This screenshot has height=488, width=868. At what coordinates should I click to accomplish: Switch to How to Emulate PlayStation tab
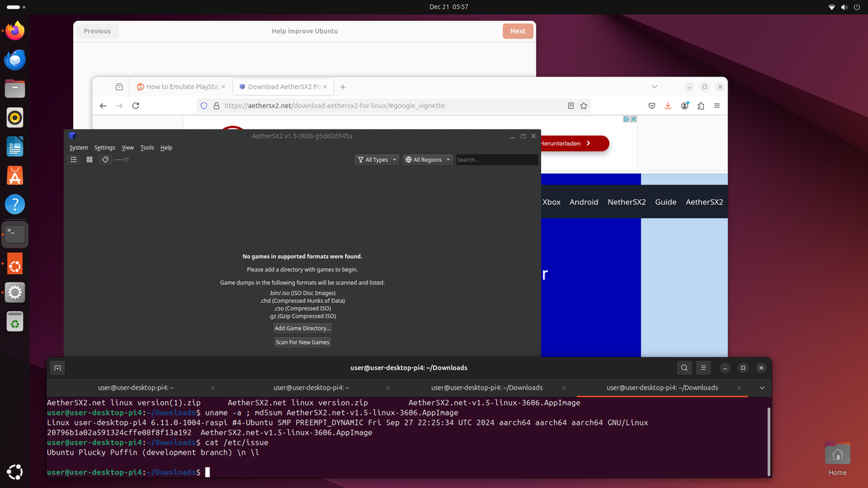(180, 87)
